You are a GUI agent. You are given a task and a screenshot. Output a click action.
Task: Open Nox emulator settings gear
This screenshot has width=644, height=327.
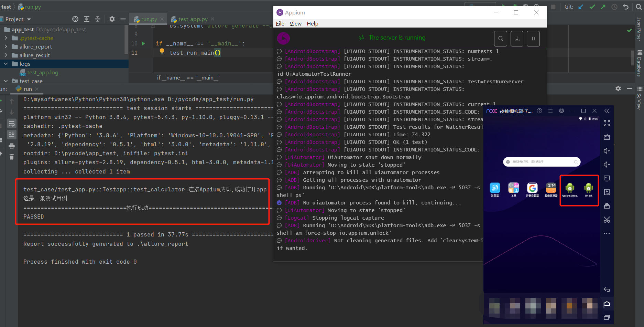click(561, 111)
